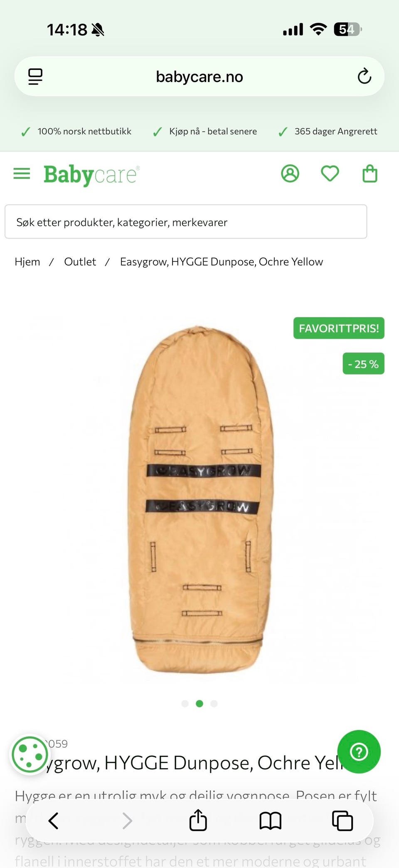
Task: Select the active green carousel dot
Action: pos(199,704)
